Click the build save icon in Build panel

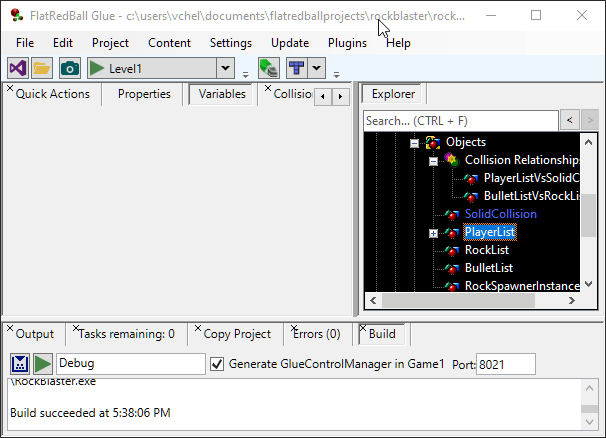tap(20, 364)
